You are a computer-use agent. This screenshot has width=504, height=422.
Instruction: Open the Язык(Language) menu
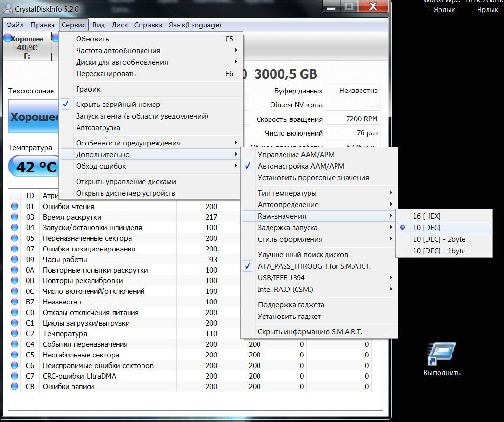(x=195, y=25)
